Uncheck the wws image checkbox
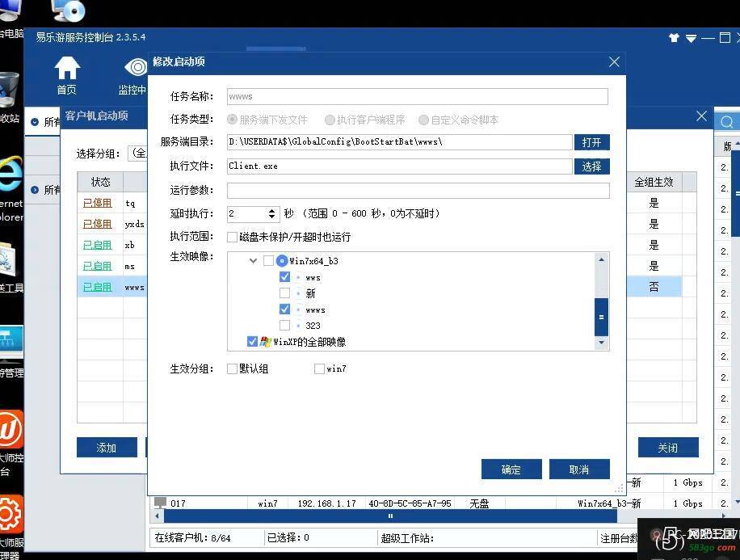740x560 pixels. [x=284, y=276]
